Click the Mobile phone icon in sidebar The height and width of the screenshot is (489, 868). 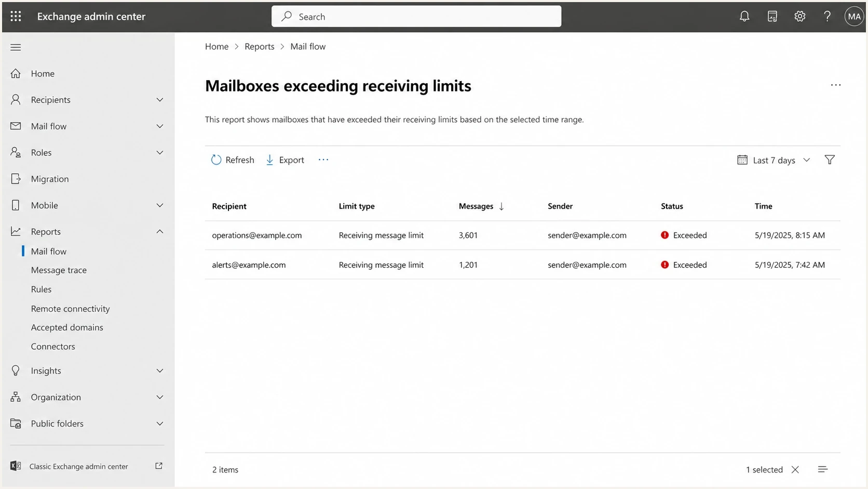click(x=16, y=205)
